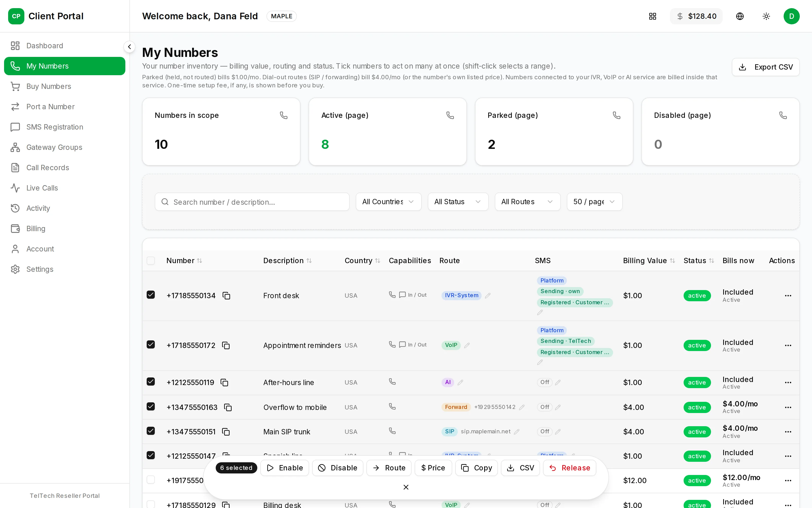Uncheck the +17185550134 row checkbox

[151, 295]
